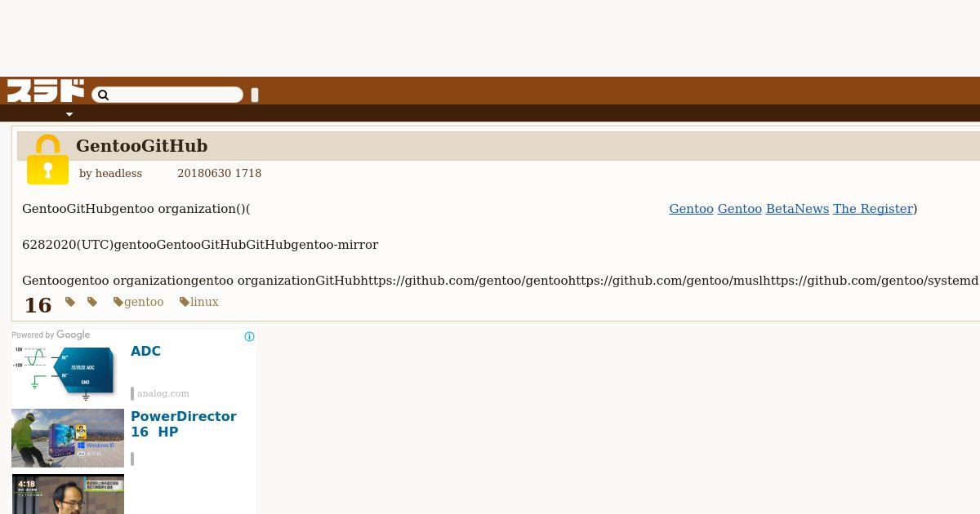
Task: Open the GentooGitHub article title
Action: [x=141, y=146]
